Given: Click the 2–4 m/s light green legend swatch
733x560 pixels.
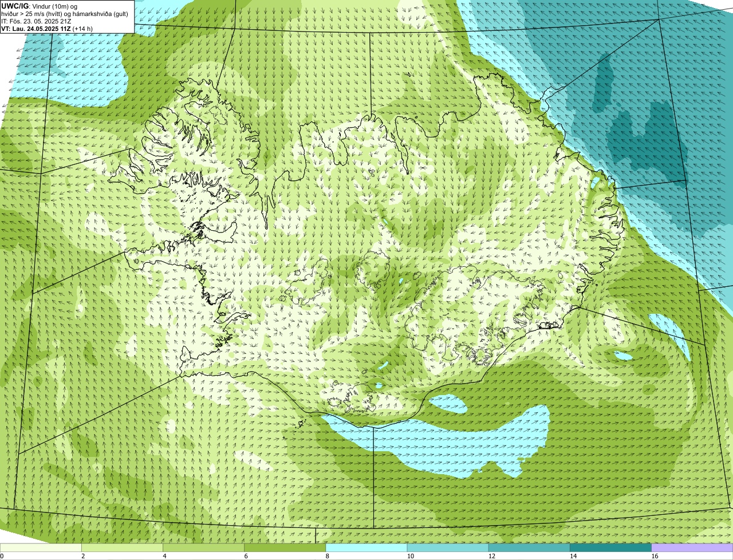Looking at the screenshot, I should pos(123,548).
